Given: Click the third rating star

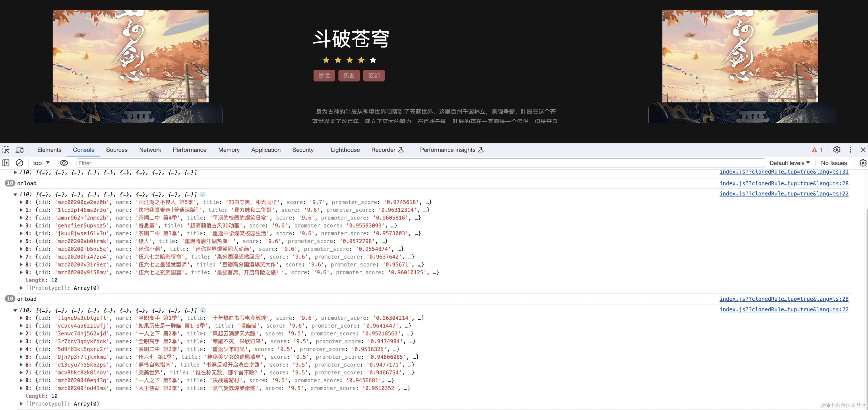Looking at the screenshot, I should (x=349, y=60).
